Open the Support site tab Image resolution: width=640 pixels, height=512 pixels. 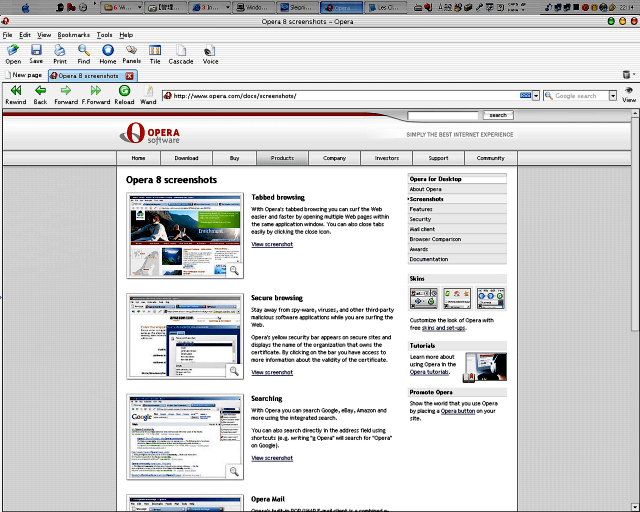pyautogui.click(x=438, y=158)
